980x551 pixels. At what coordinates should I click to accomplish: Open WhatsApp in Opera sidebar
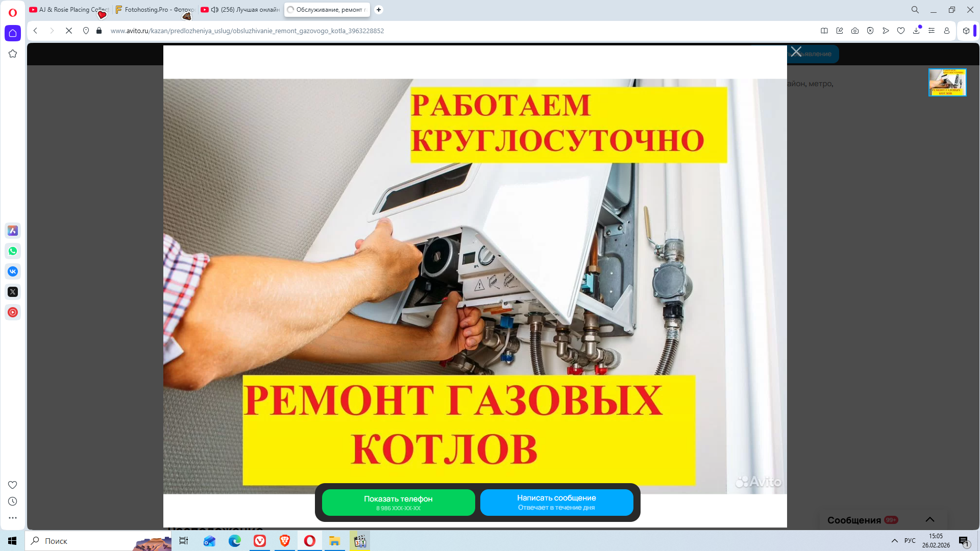(x=13, y=251)
